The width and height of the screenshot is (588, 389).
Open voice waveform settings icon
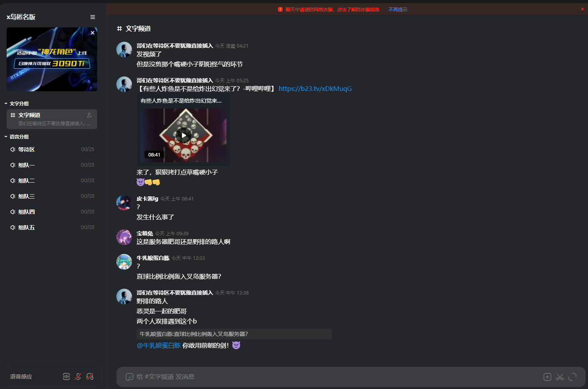66,377
